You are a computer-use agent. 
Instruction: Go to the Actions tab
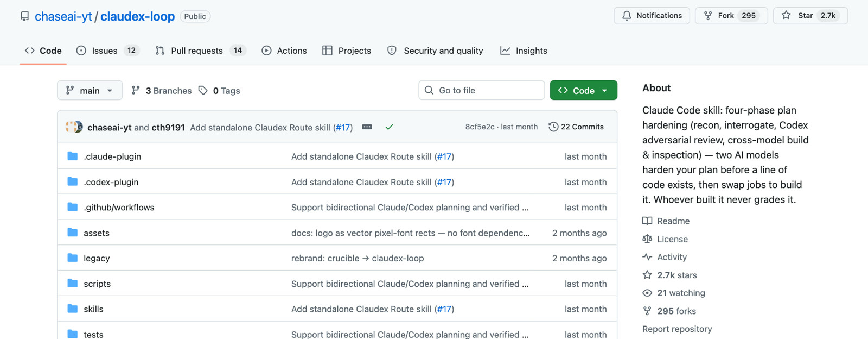point(284,51)
